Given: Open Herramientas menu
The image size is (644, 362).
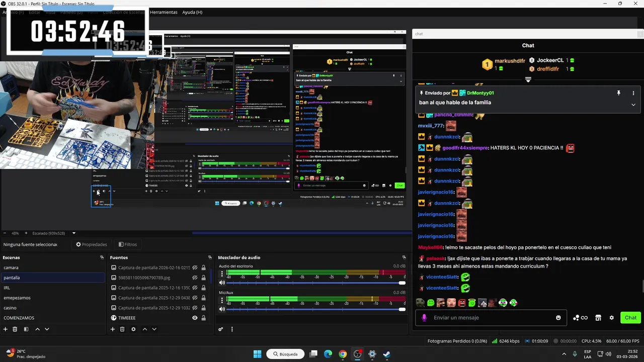Looking at the screenshot, I should pyautogui.click(x=164, y=12).
